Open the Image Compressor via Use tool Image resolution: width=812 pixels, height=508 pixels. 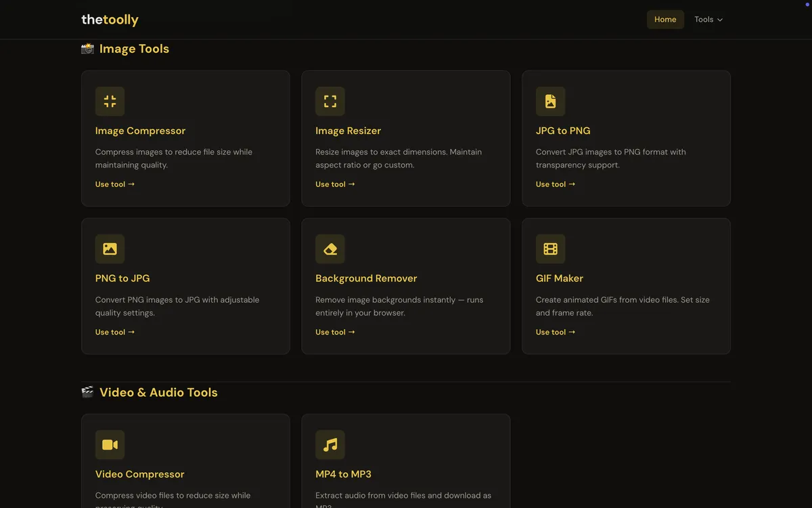tap(114, 184)
